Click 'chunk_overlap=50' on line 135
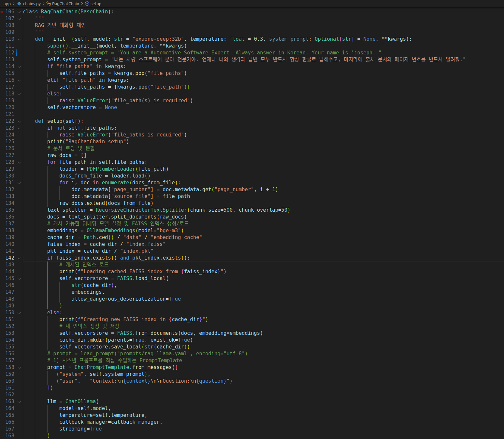Viewport: 504px width, 439px height. (263, 210)
